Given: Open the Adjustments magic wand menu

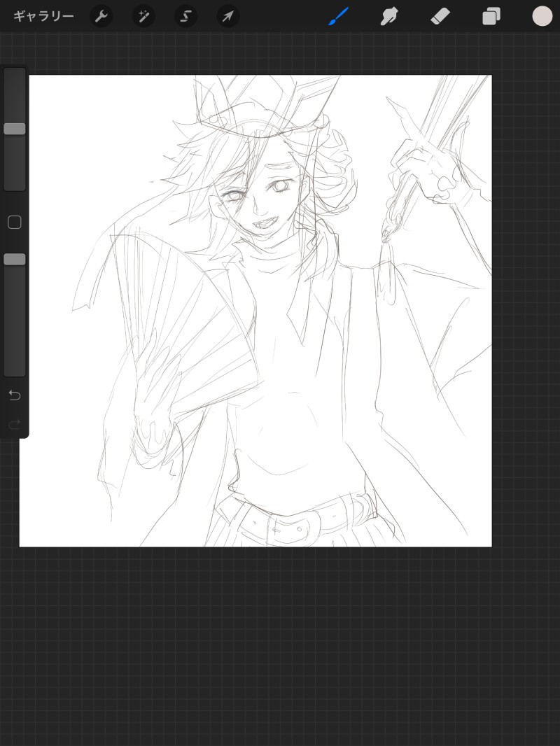Looking at the screenshot, I should click(x=143, y=17).
